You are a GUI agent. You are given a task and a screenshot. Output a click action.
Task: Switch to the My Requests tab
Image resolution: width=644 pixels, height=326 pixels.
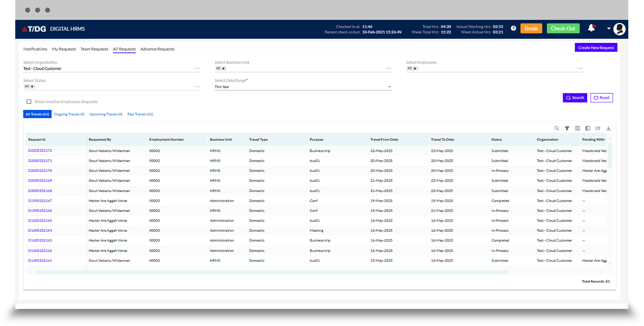64,49
